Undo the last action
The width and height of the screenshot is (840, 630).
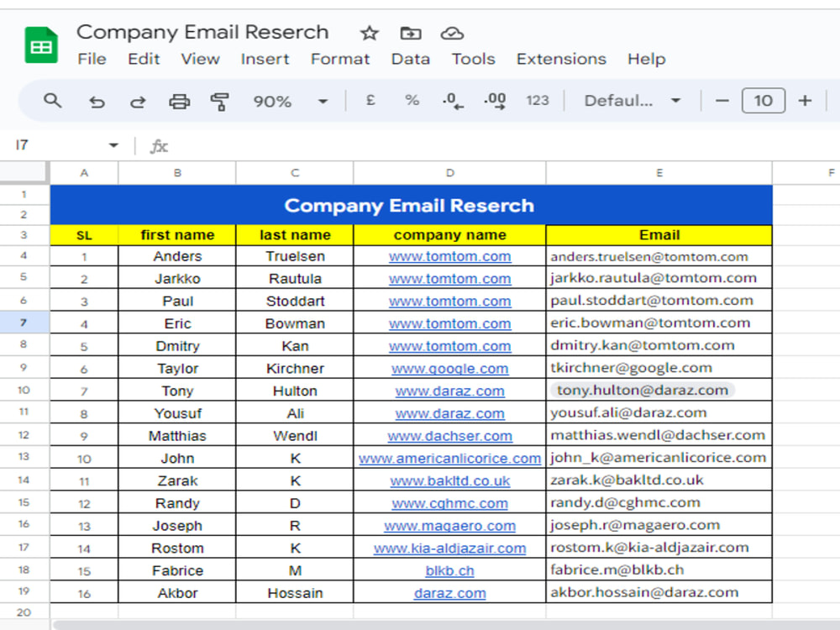coord(96,100)
